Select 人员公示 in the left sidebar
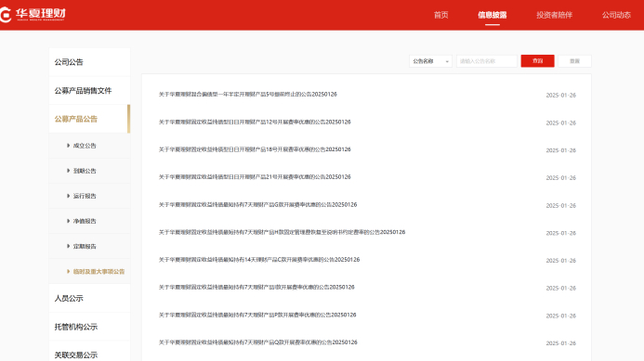This screenshot has width=644, height=361. click(x=89, y=298)
